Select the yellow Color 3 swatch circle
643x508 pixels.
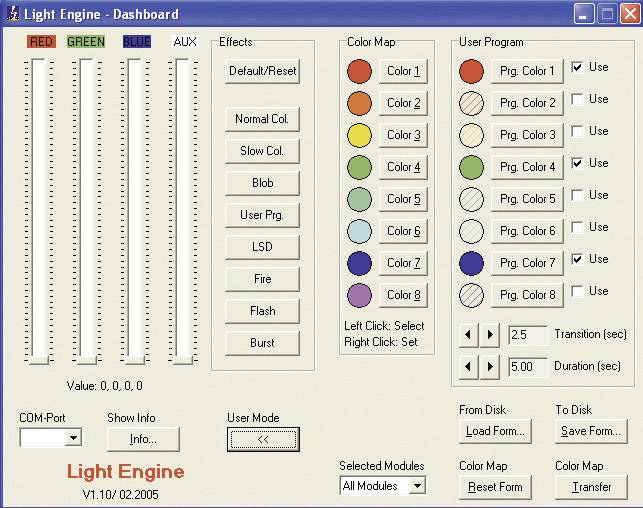(359, 135)
